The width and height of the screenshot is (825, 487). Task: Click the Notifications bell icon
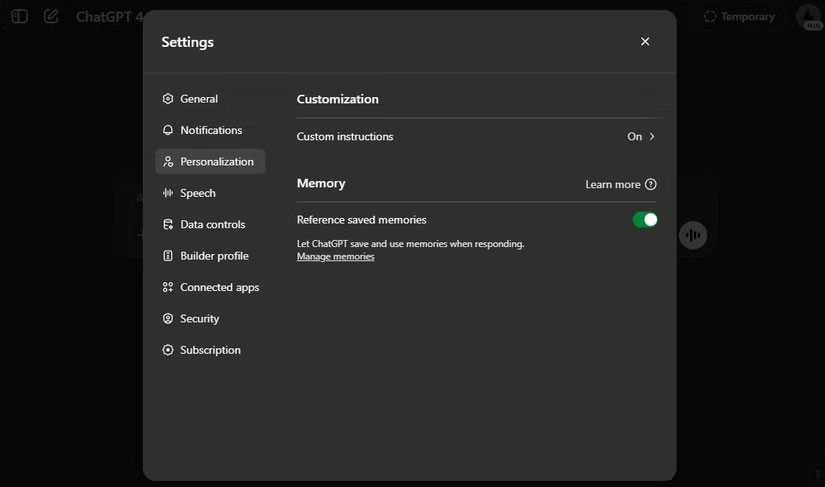[x=168, y=130]
